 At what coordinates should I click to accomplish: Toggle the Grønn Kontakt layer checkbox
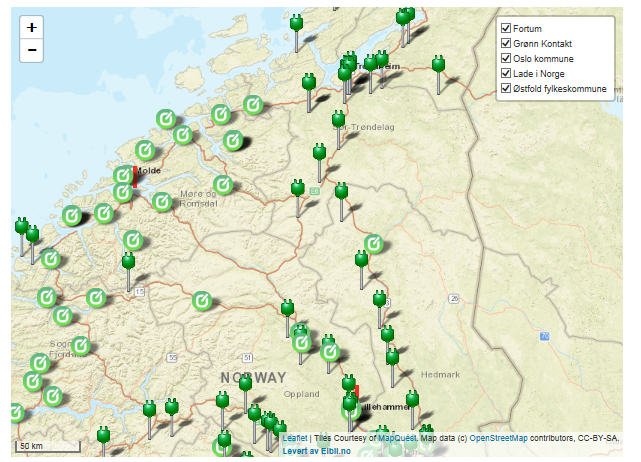tap(506, 43)
